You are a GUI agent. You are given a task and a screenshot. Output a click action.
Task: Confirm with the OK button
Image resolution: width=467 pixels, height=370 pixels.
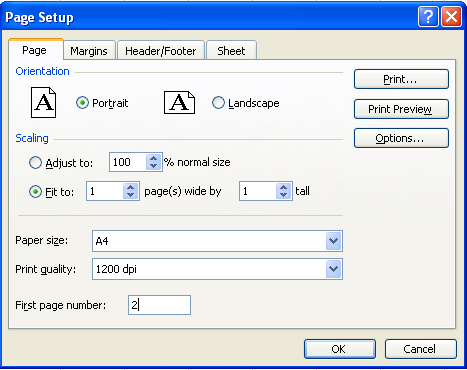point(340,349)
